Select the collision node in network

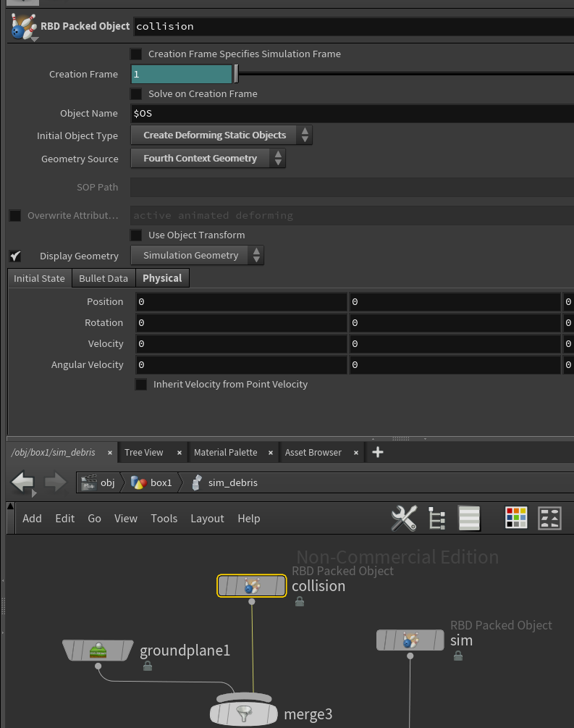pos(251,586)
